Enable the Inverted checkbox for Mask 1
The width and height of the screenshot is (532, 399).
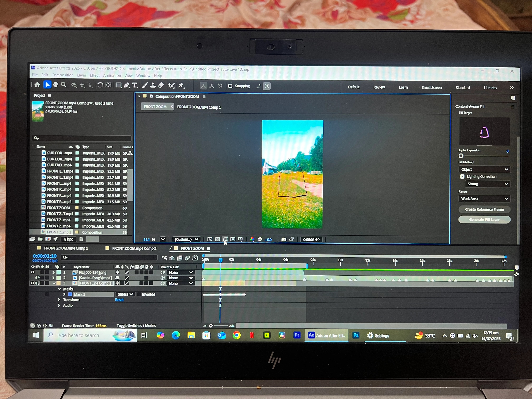[139, 294]
